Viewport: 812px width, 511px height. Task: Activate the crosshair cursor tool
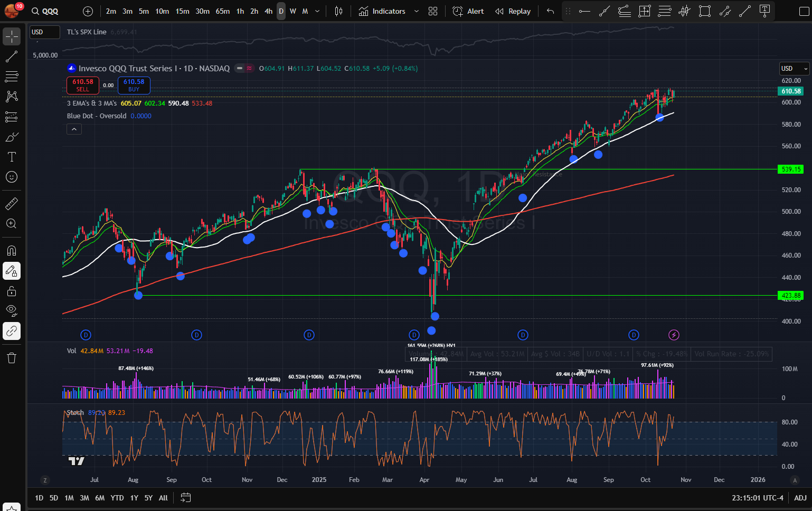(12, 36)
